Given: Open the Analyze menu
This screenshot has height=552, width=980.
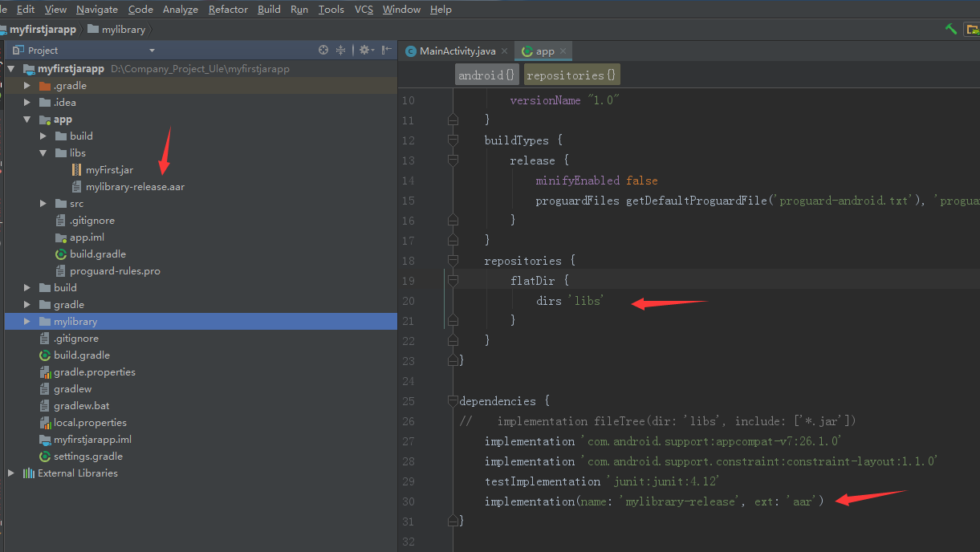Looking at the screenshot, I should point(181,10).
